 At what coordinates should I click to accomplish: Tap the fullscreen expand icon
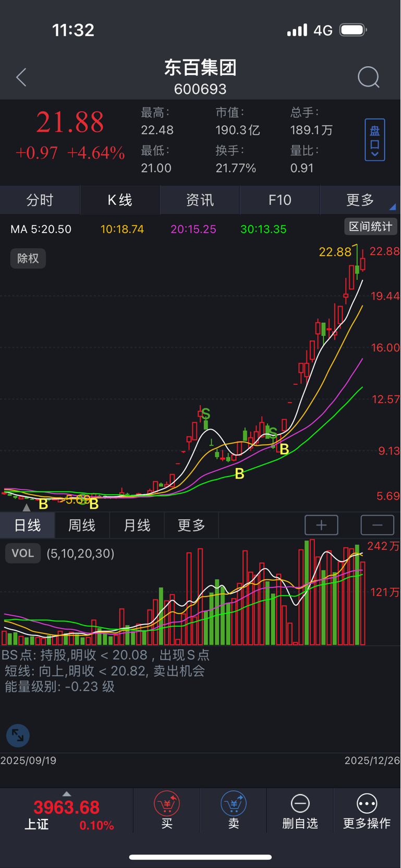click(18, 736)
